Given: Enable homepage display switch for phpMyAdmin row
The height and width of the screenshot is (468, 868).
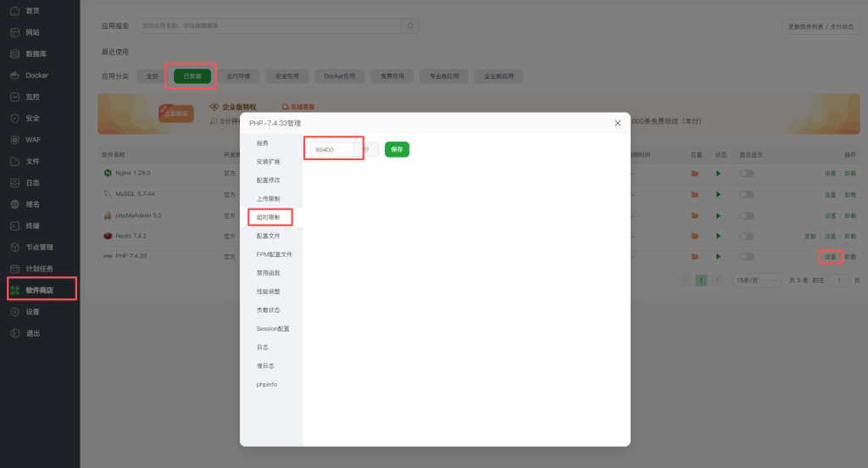Looking at the screenshot, I should coord(746,215).
